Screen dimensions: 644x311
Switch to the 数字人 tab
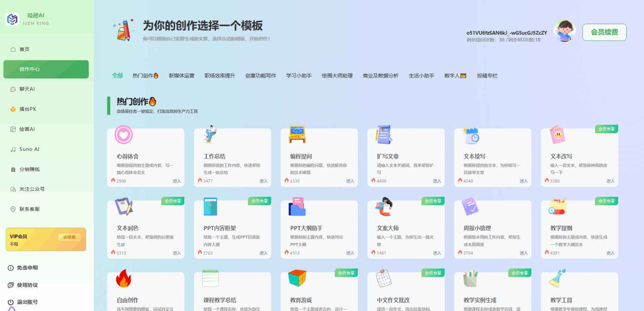(455, 76)
